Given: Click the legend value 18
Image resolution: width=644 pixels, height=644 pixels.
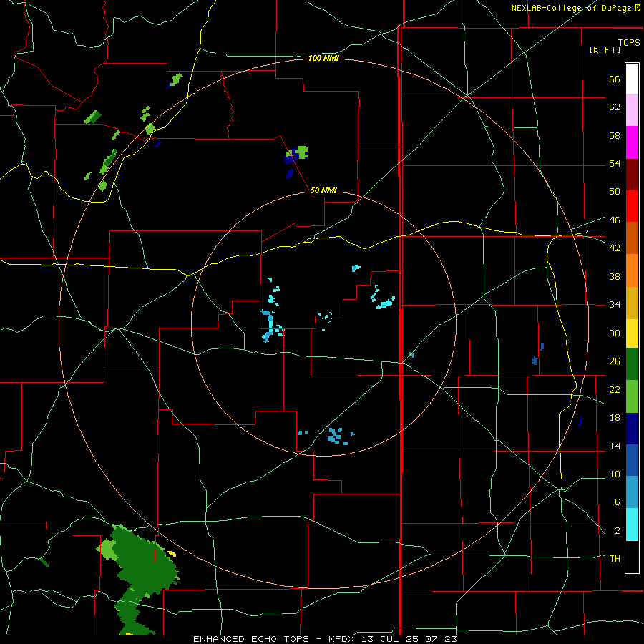Looking at the screenshot, I should [x=615, y=418].
